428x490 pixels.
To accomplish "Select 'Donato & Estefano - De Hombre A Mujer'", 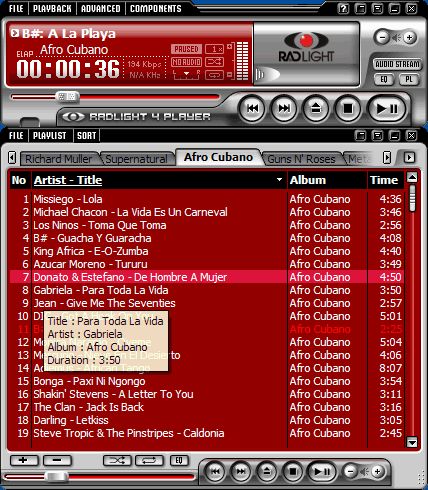I will point(207,277).
